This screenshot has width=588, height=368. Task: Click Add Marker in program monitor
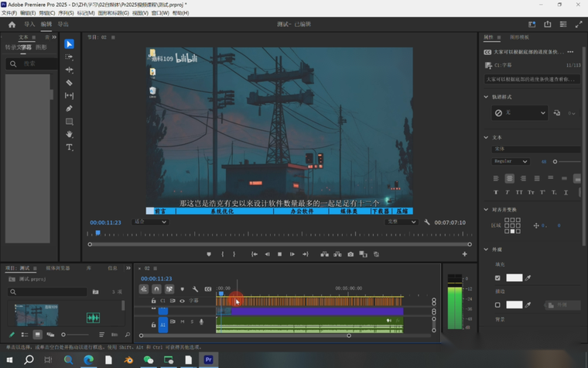[x=209, y=254]
